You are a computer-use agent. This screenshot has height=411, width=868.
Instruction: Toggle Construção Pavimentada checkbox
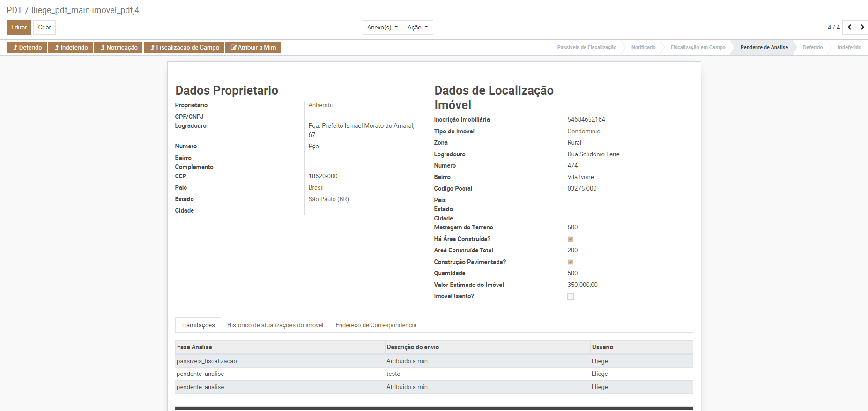[570, 262]
